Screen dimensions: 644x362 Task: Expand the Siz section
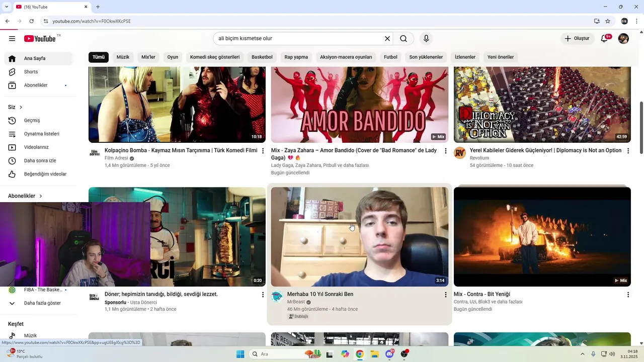[x=16, y=107]
